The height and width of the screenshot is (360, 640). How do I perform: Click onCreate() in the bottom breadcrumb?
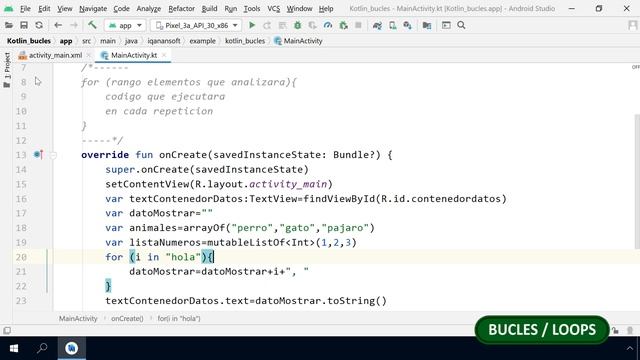pos(127,318)
